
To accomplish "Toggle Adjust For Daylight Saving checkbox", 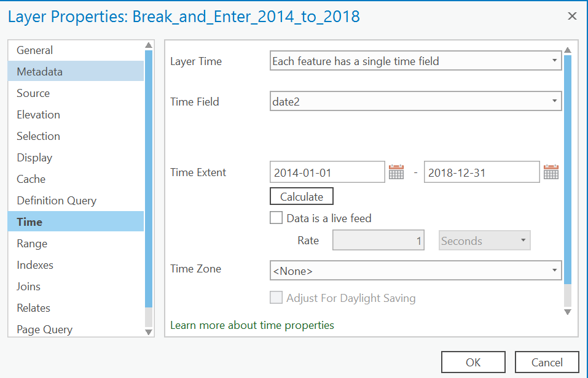I will (276, 298).
